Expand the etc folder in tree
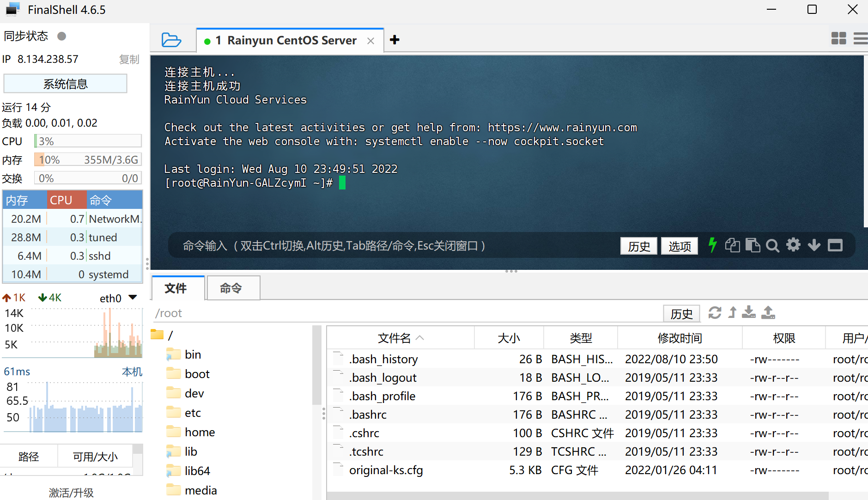 coord(193,413)
